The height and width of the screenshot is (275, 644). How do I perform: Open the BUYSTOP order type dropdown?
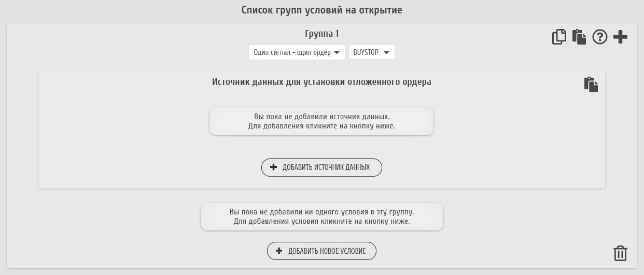[371, 52]
